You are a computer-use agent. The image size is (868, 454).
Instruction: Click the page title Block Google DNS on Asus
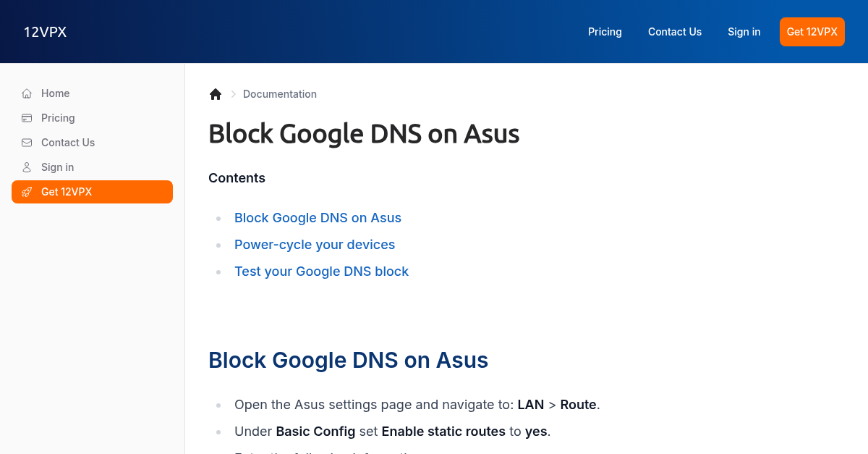click(364, 134)
